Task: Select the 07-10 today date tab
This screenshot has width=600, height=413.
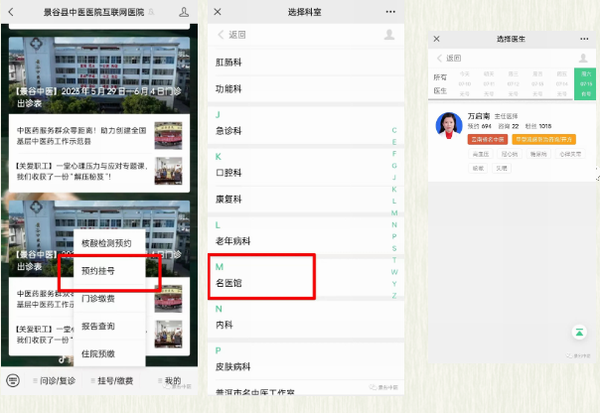Action: [x=465, y=84]
